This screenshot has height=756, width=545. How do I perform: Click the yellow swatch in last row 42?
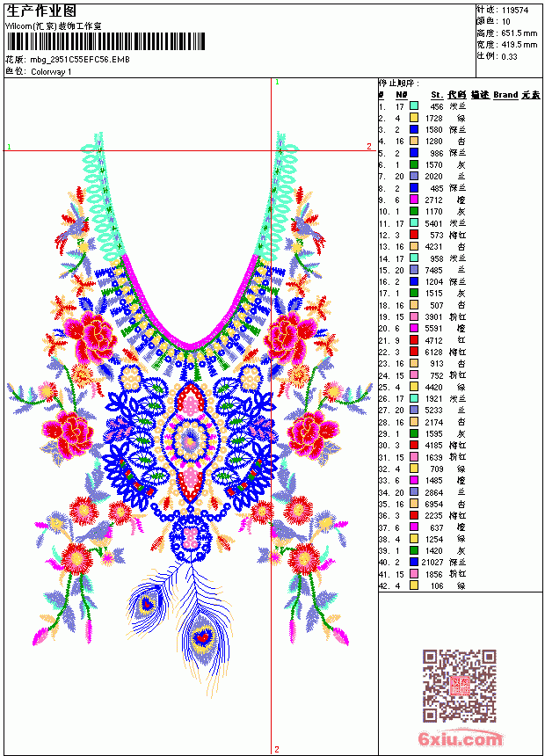(x=414, y=585)
